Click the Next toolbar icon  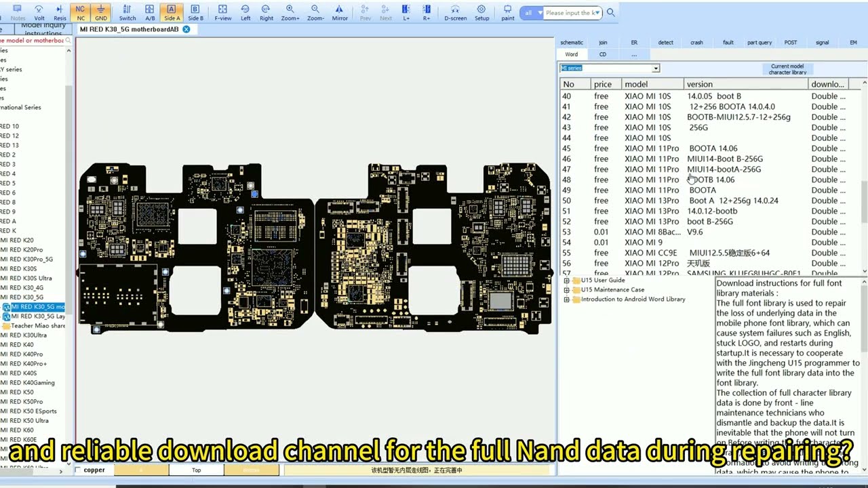click(386, 12)
